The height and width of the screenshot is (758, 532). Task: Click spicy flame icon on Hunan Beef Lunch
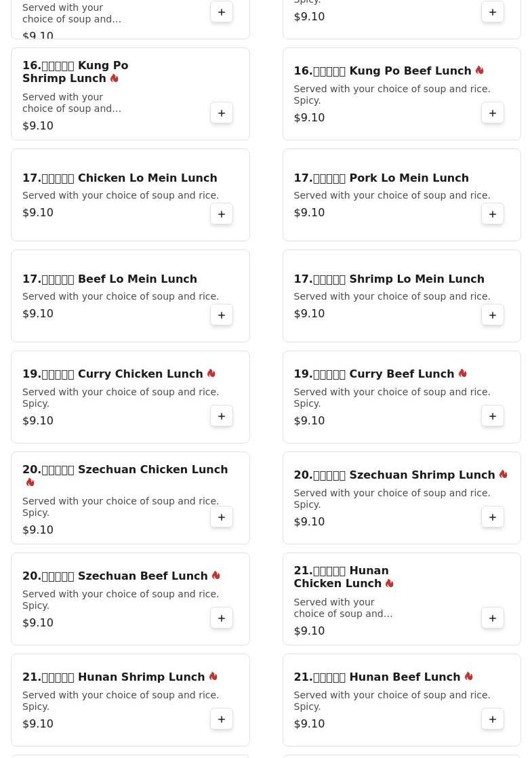(469, 677)
